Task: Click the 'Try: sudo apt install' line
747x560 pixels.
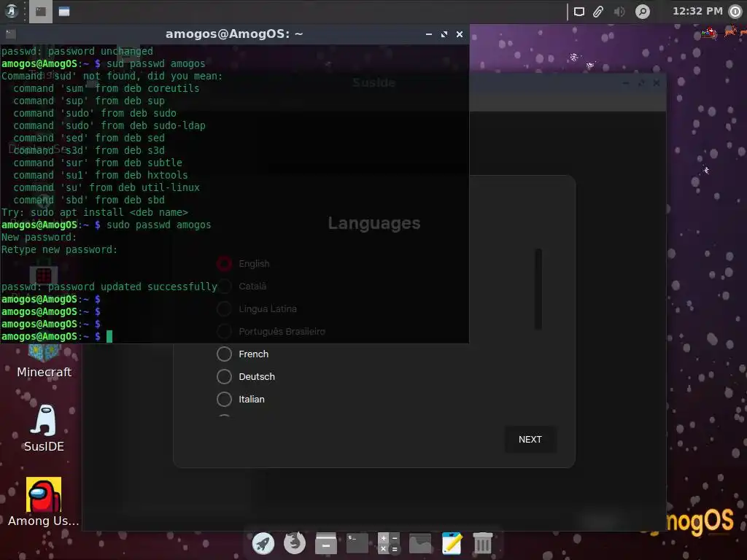Action: point(95,212)
